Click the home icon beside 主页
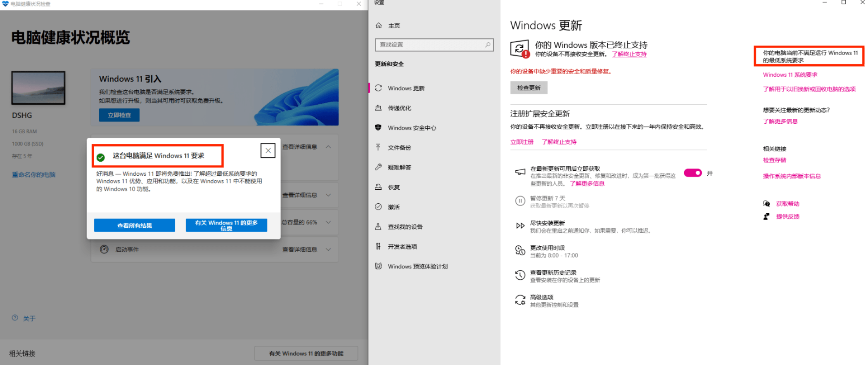This screenshot has height=365, width=868. (x=379, y=26)
